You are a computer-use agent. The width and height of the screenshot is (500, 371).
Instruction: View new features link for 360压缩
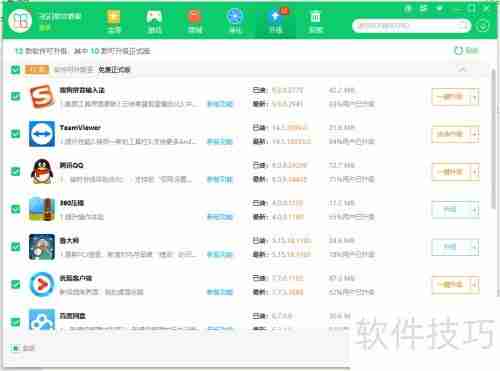tap(220, 217)
